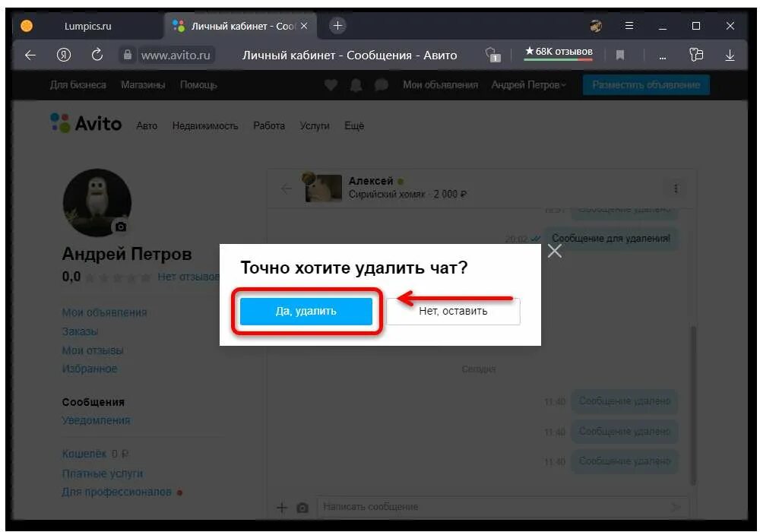Click the 'Сообщение для удаления!' message bubble
The width and height of the screenshot is (760, 532).
point(611,239)
